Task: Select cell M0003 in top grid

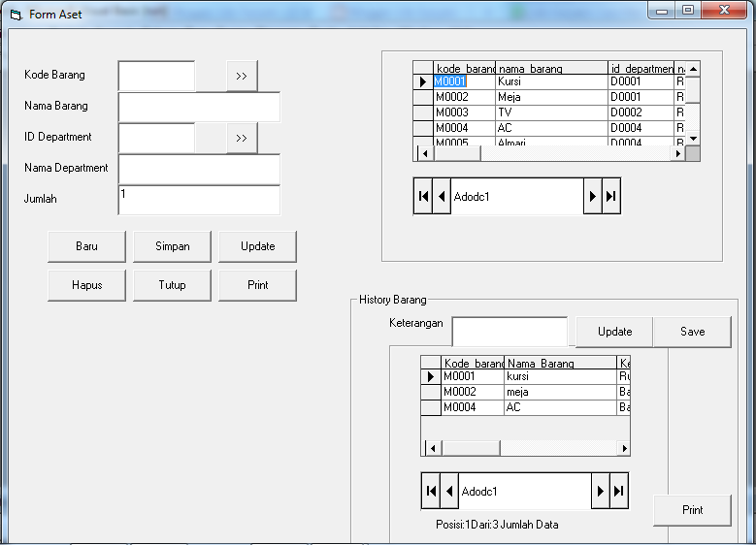Action: (x=464, y=112)
